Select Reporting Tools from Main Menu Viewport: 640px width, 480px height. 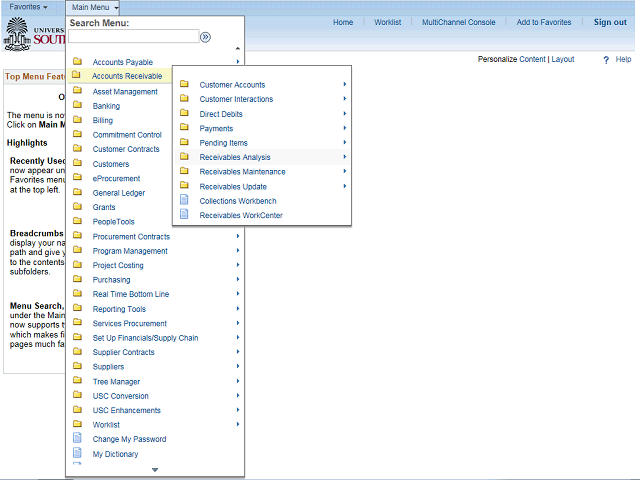click(119, 309)
